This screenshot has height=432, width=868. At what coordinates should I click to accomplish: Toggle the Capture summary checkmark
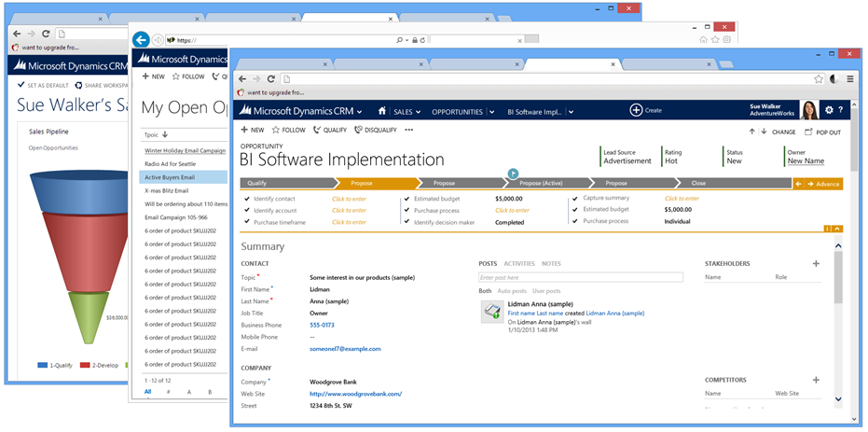[x=575, y=199]
